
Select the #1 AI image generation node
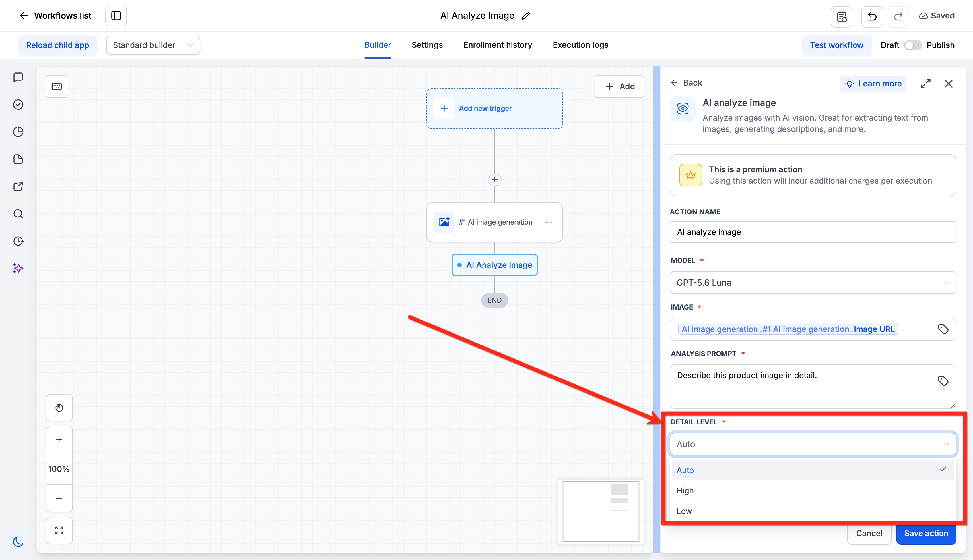pyautogui.click(x=494, y=222)
